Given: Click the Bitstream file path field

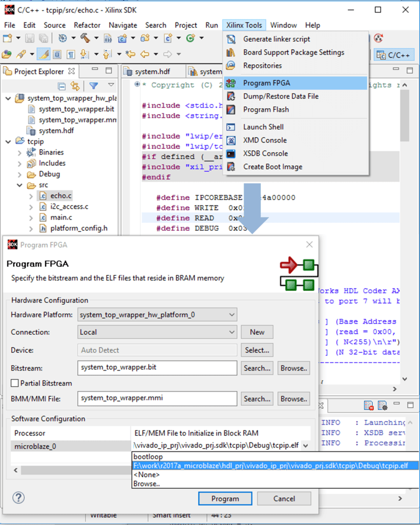Looking at the screenshot, I should [157, 368].
